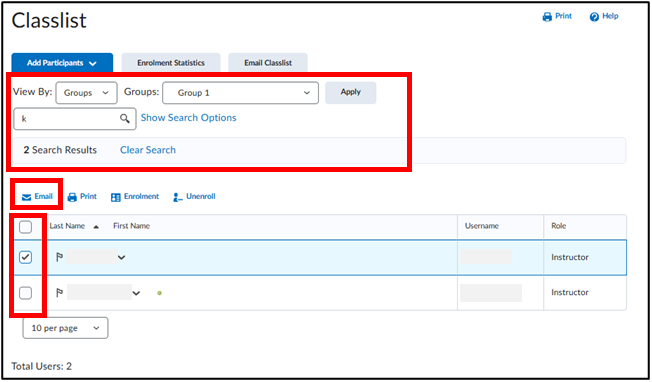Click the Last Name sort arrow
The height and width of the screenshot is (382, 652).
[x=96, y=227]
